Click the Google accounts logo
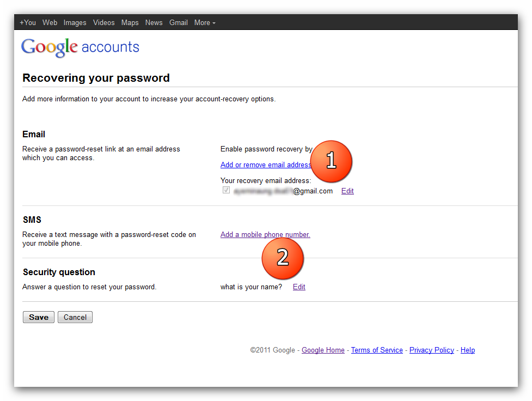Screen dimensions: 532x401 80,47
